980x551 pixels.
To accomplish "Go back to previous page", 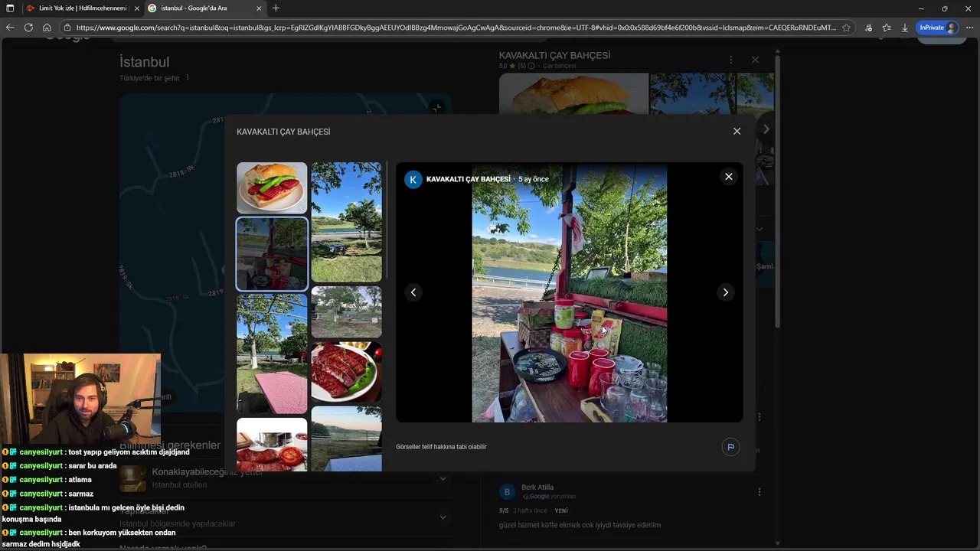I will click(x=10, y=28).
